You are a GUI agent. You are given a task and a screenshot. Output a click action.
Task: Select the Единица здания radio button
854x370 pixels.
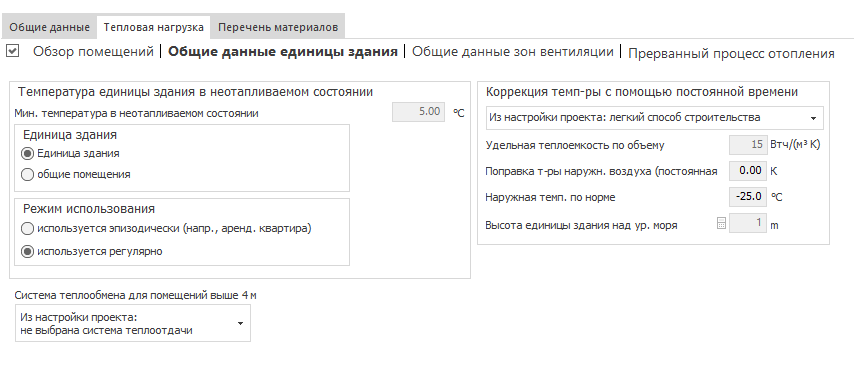tap(27, 154)
